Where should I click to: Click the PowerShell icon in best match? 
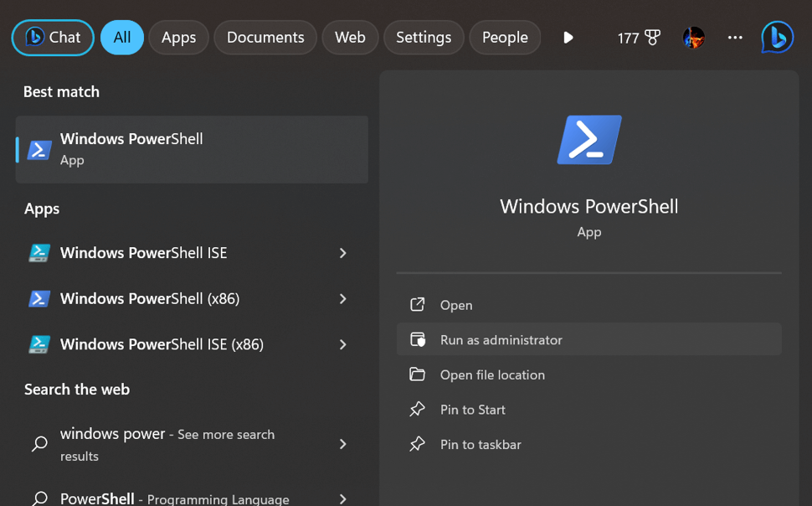coord(39,150)
